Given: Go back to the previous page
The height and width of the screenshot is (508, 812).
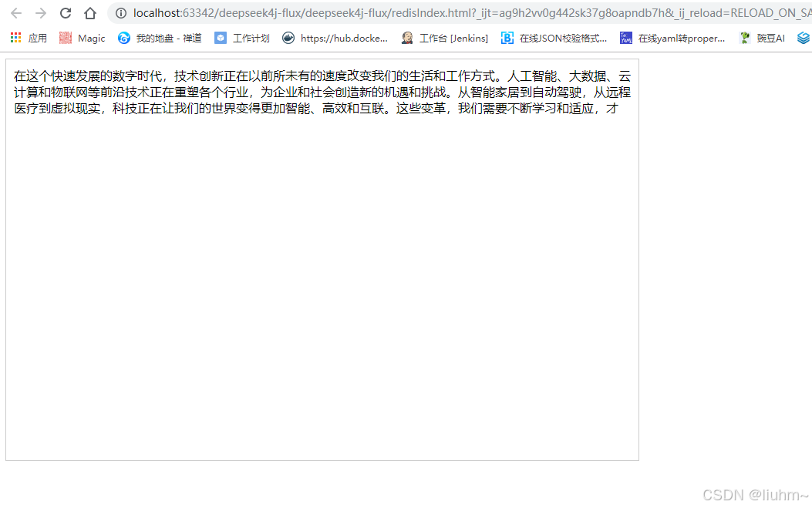Looking at the screenshot, I should click(16, 13).
